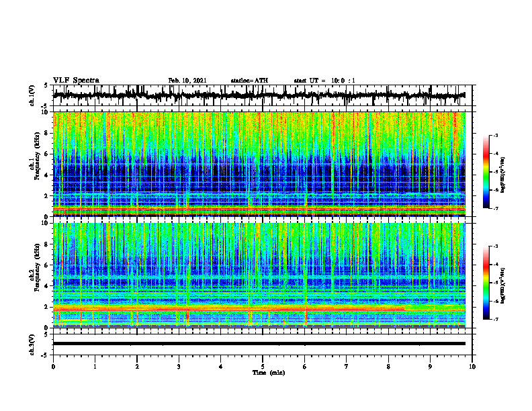This screenshot has width=532, height=411.
Task: Click the "-3" tick on ch.1 colorbar
Action: (496, 135)
